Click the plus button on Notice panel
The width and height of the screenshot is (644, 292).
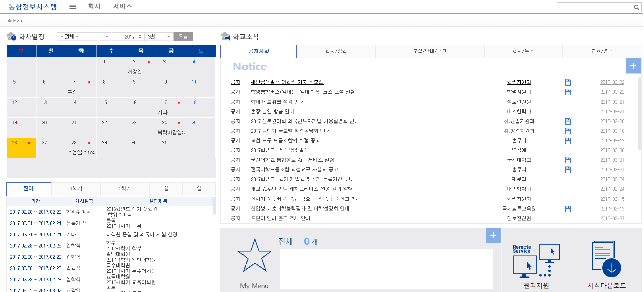tap(633, 65)
